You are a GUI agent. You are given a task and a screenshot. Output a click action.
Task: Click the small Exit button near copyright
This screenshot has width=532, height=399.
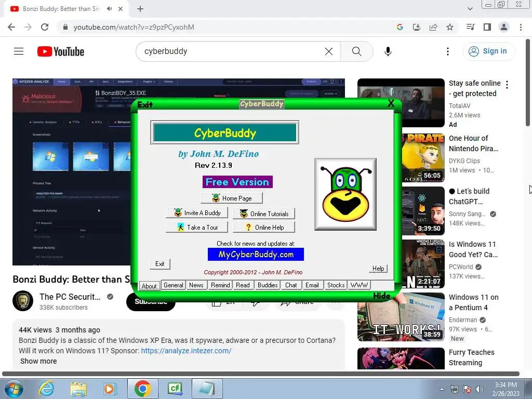tap(160, 264)
